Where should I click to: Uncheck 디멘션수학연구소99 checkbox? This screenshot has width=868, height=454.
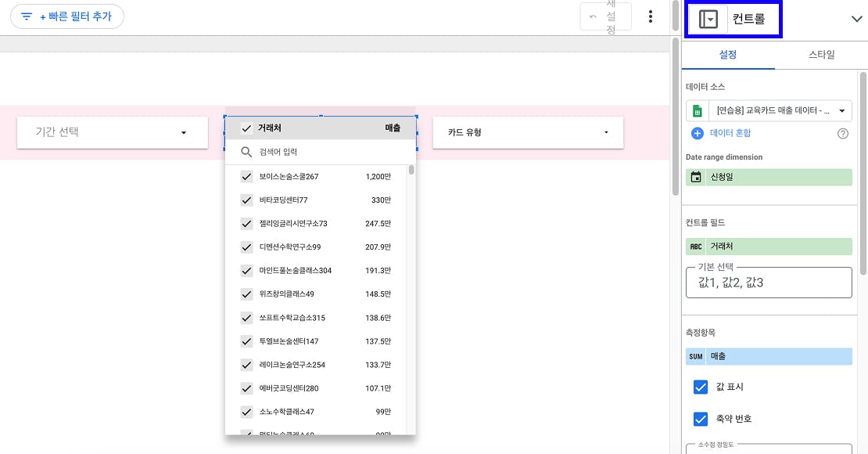click(246, 247)
